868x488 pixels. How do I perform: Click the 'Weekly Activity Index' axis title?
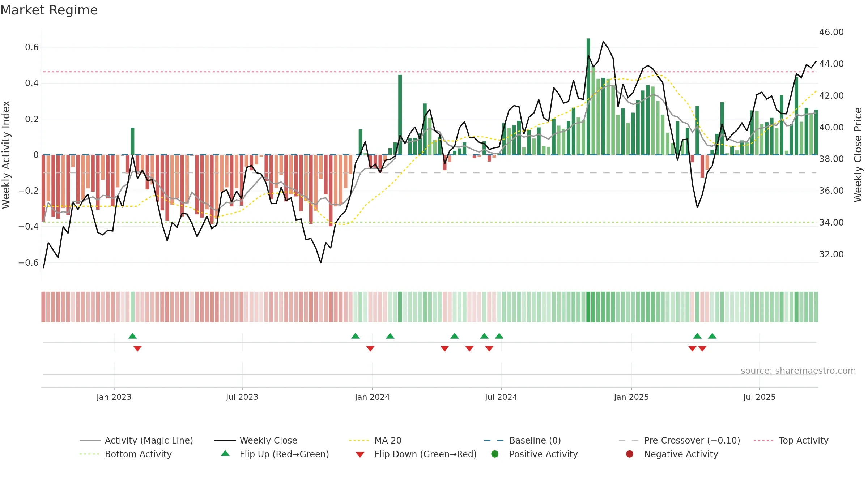tap(6, 155)
